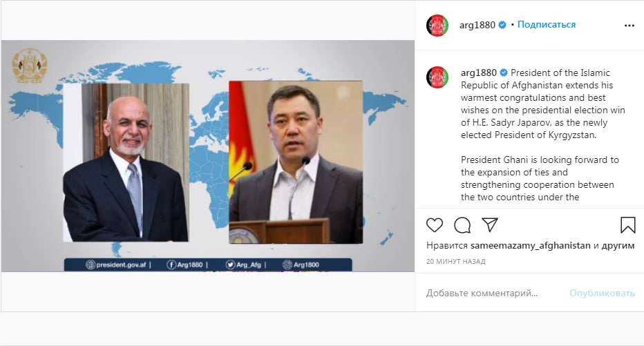View the other likers via и другим
The image size is (644, 346).
point(614,245)
